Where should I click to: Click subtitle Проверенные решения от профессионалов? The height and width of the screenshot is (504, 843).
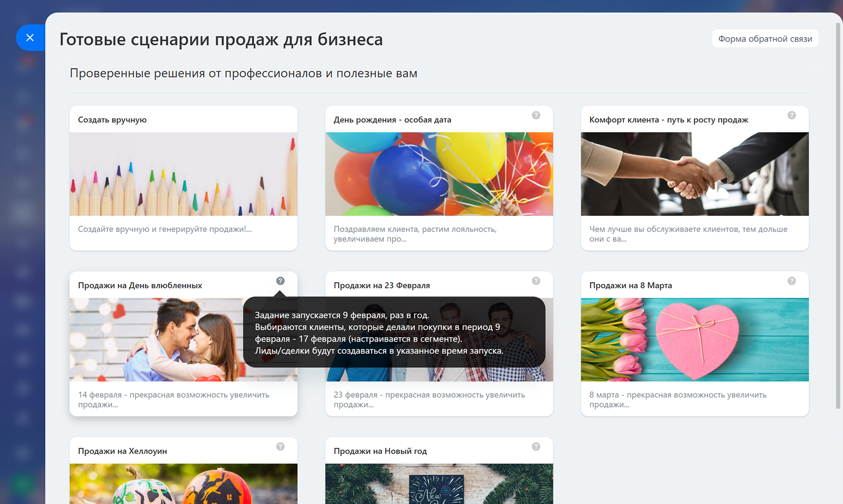pyautogui.click(x=243, y=73)
